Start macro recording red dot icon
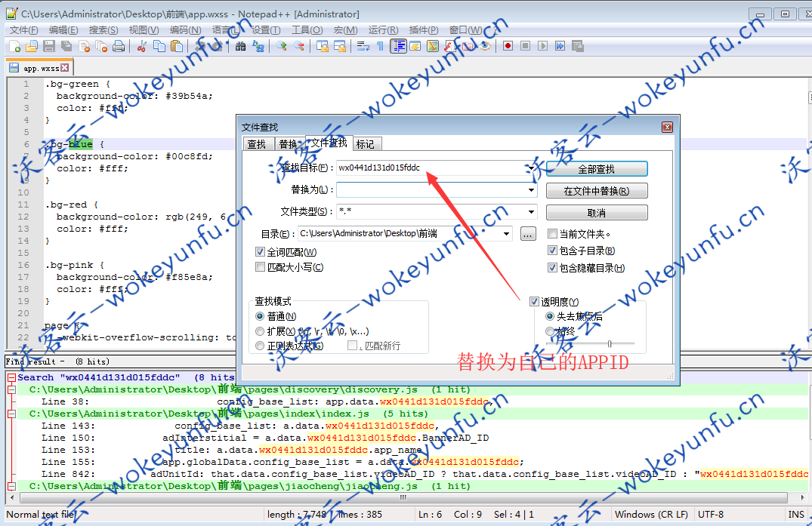 508,47
